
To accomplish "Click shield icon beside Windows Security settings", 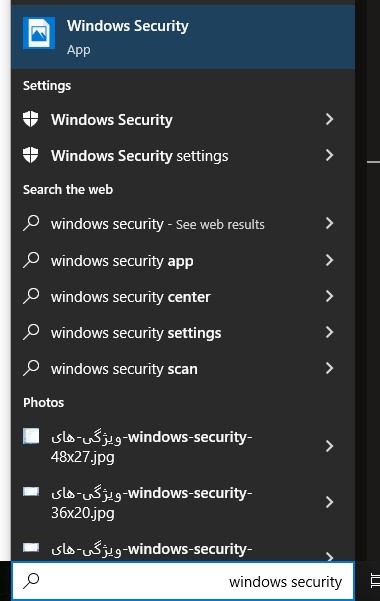I will point(31,155).
